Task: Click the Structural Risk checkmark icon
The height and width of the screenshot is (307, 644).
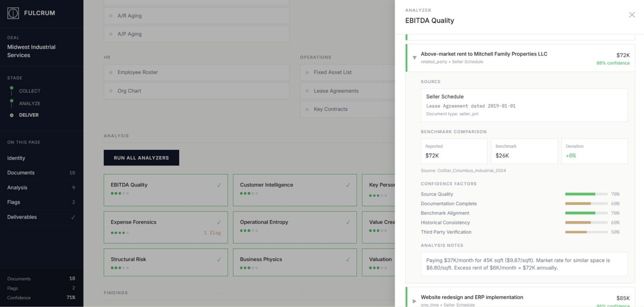Action: click(219, 259)
